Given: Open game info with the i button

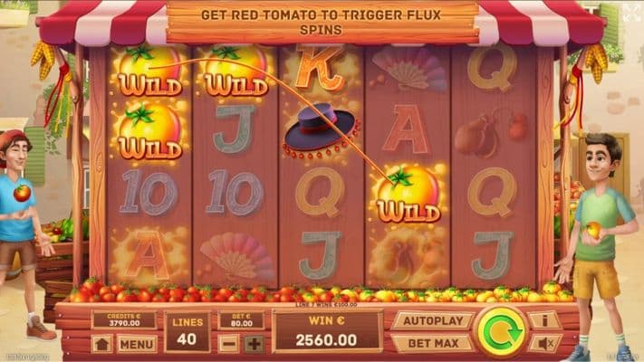Looking at the screenshot, I should tap(544, 320).
